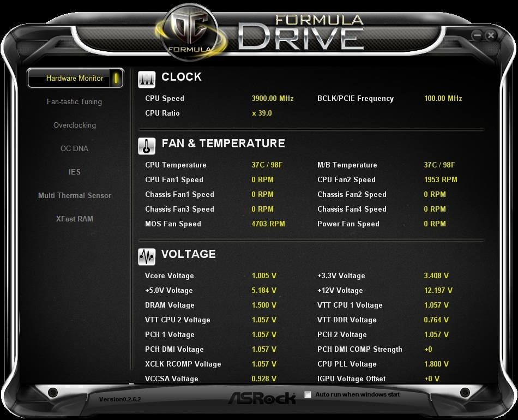Click the +12V Voltage value 12.197 V
This screenshot has width=518, height=420.
[438, 291]
